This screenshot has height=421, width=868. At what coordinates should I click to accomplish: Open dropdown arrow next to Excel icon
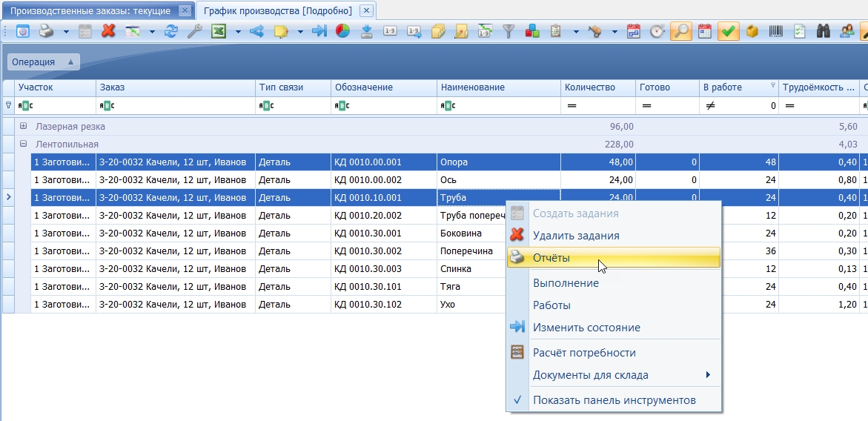238,32
